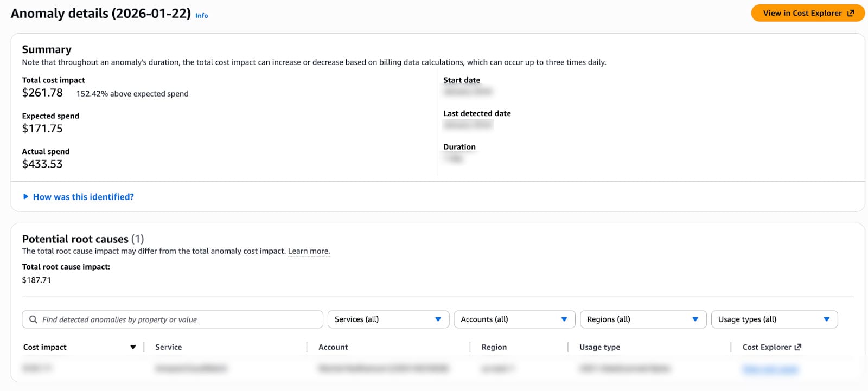
Task: Click the Cost impact sort arrow icon
Action: [x=133, y=347]
